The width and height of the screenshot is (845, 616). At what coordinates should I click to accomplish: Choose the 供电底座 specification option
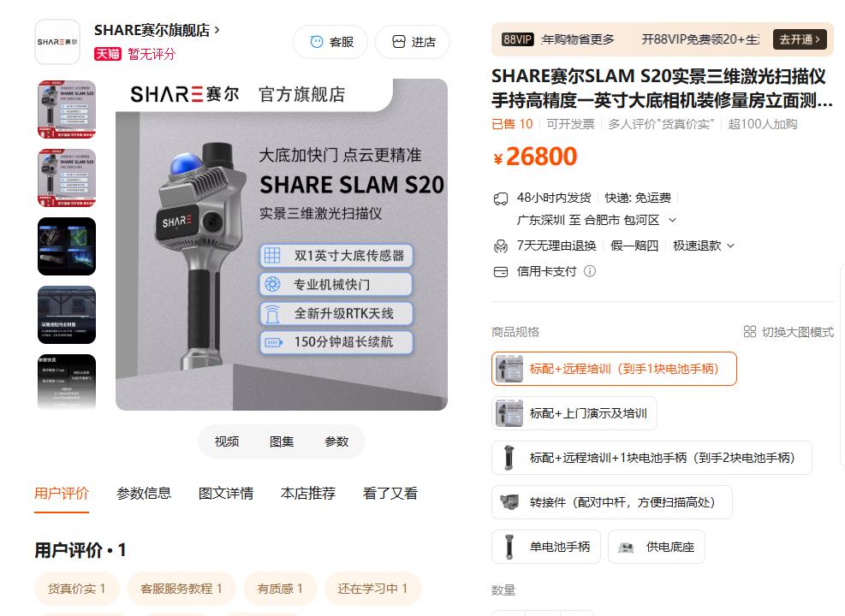(657, 547)
